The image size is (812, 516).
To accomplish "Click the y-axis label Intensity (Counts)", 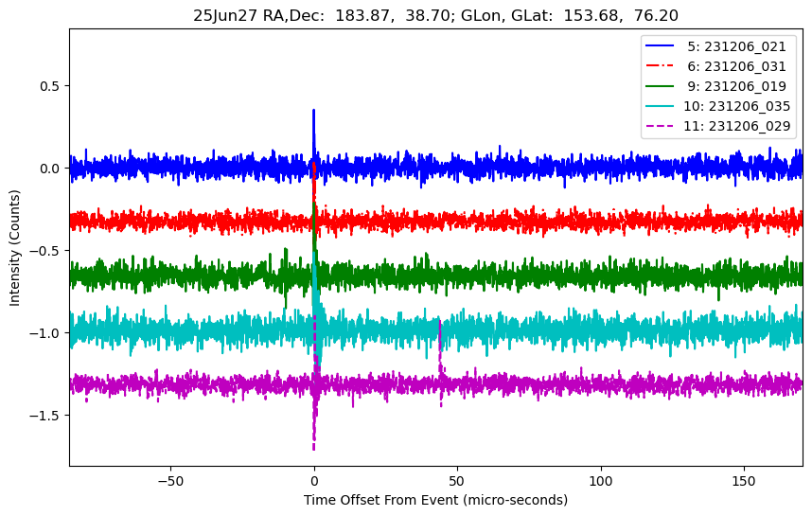I will coord(14,248).
